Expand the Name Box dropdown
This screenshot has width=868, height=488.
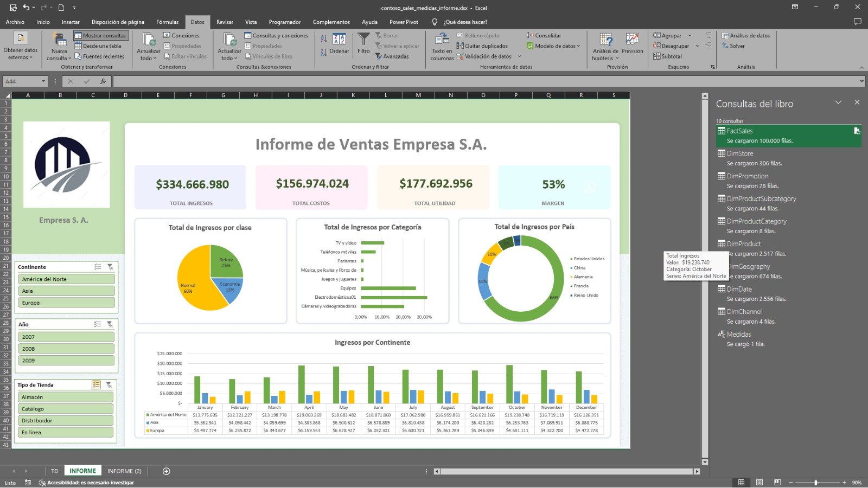43,81
